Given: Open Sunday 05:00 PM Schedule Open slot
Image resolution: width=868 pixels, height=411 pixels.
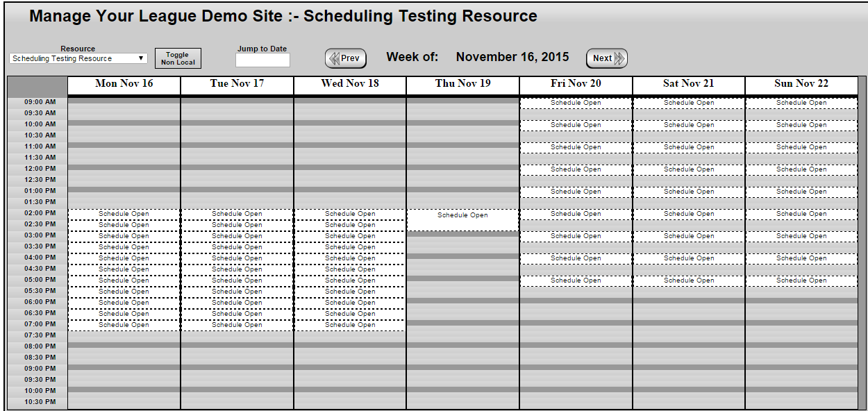Looking at the screenshot, I should point(801,280).
